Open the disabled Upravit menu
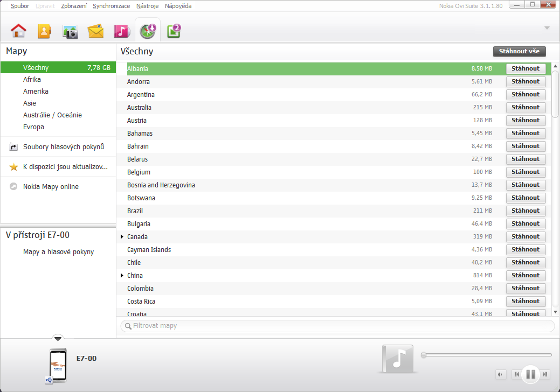560x392 pixels. pyautogui.click(x=45, y=6)
